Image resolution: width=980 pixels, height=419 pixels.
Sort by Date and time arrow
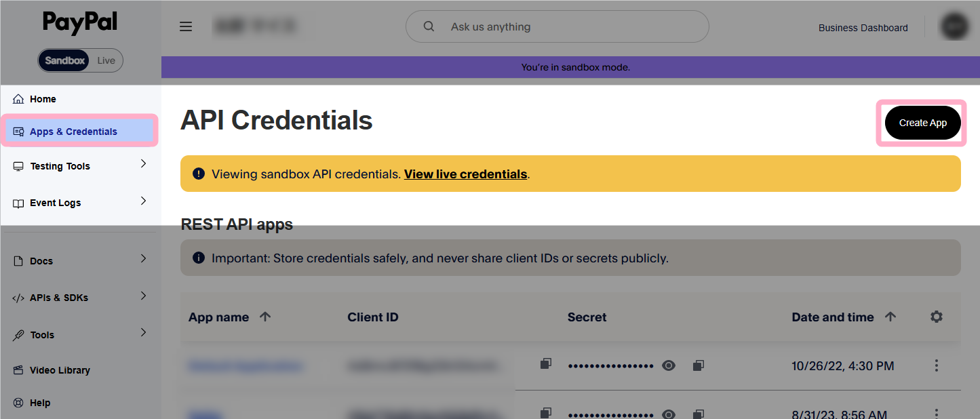(890, 317)
